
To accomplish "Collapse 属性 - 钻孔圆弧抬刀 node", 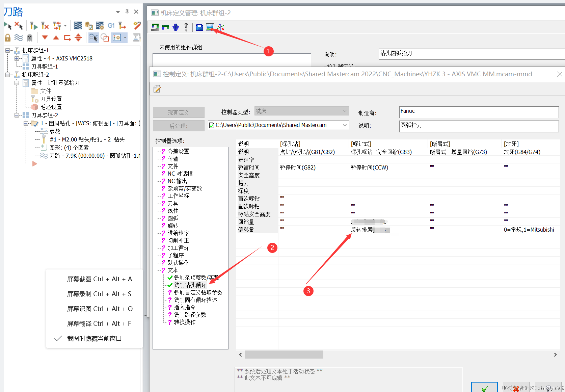I will tap(17, 83).
